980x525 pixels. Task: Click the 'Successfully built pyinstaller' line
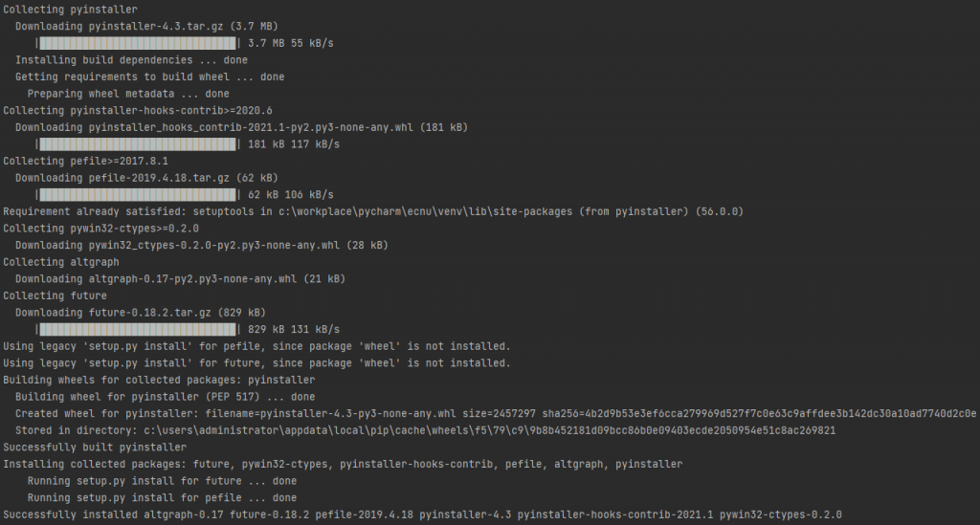pos(95,448)
